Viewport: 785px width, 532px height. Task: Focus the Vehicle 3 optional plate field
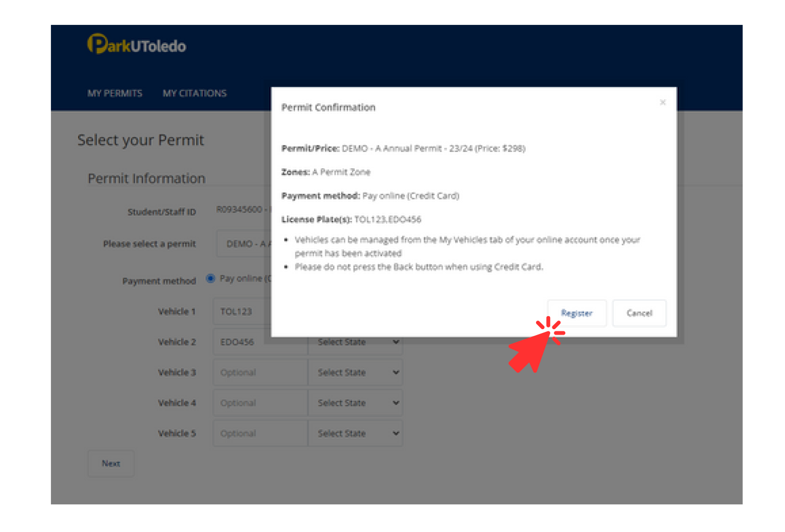tap(260, 373)
